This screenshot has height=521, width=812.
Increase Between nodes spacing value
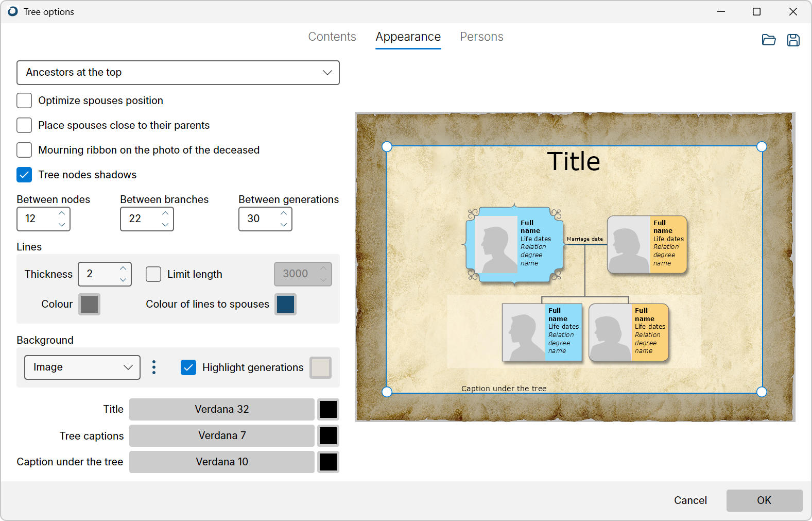tap(62, 213)
